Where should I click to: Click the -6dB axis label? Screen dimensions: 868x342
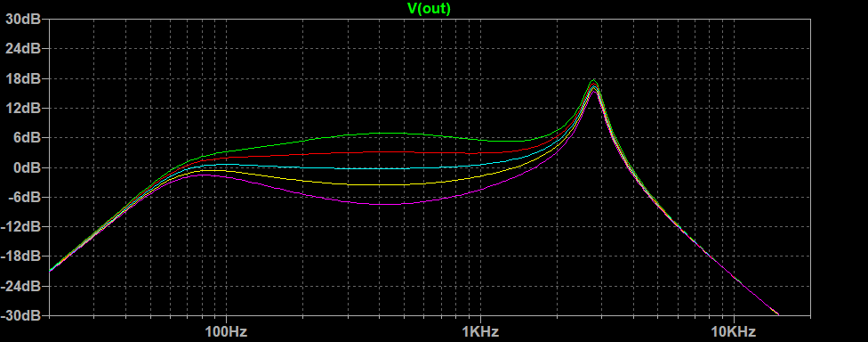pyautogui.click(x=24, y=197)
